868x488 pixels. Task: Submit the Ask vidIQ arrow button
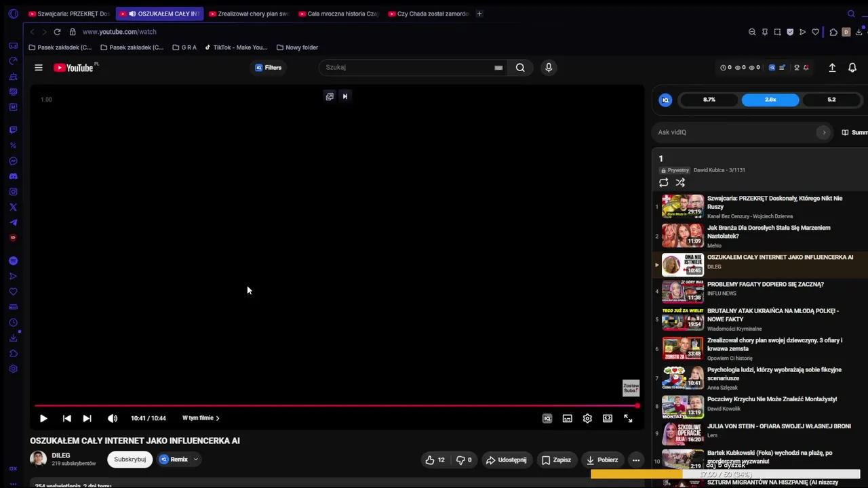824,132
